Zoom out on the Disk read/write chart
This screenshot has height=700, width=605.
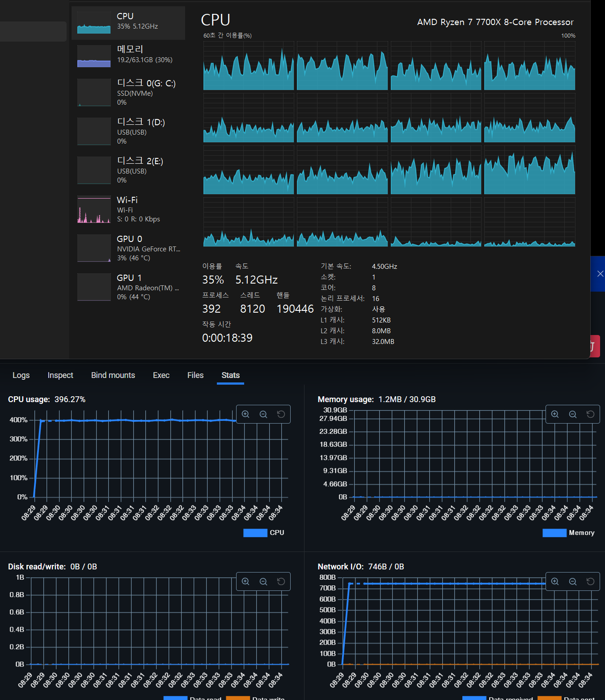pyautogui.click(x=263, y=581)
